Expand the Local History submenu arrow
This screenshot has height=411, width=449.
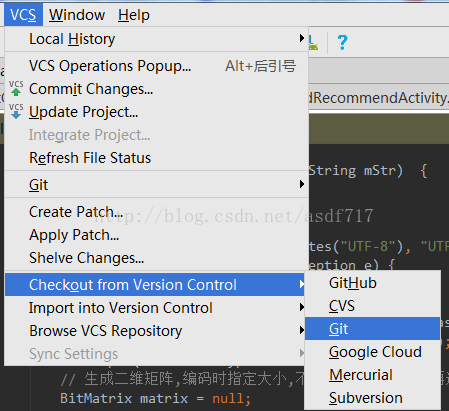[x=301, y=38]
